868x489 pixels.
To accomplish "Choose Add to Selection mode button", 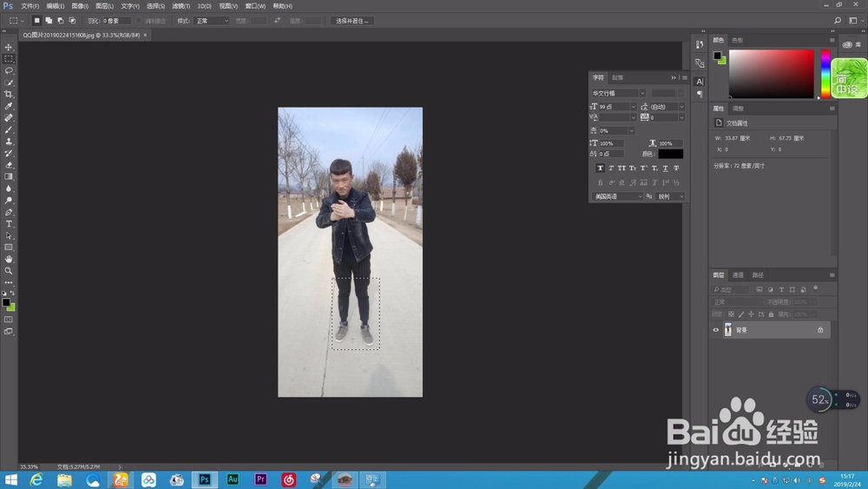I will pyautogui.click(x=49, y=21).
